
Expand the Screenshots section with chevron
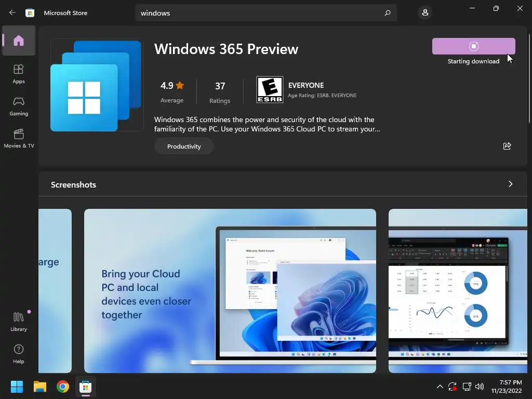click(x=510, y=184)
